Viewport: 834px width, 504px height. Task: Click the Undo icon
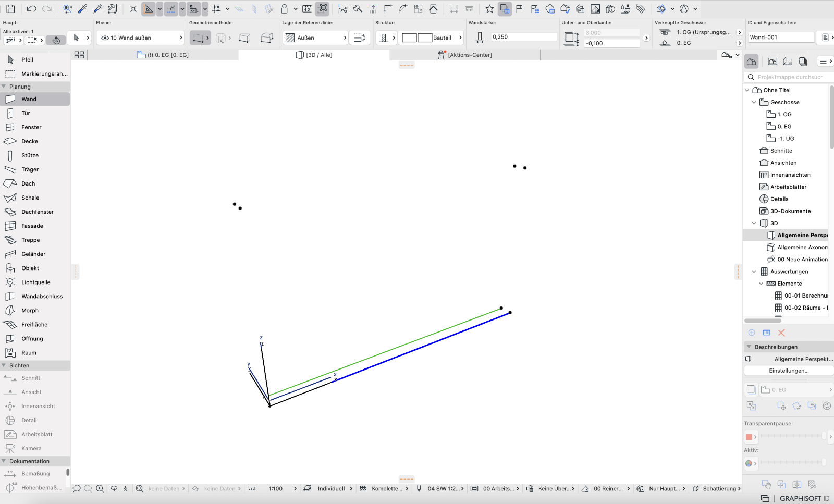[x=31, y=9]
